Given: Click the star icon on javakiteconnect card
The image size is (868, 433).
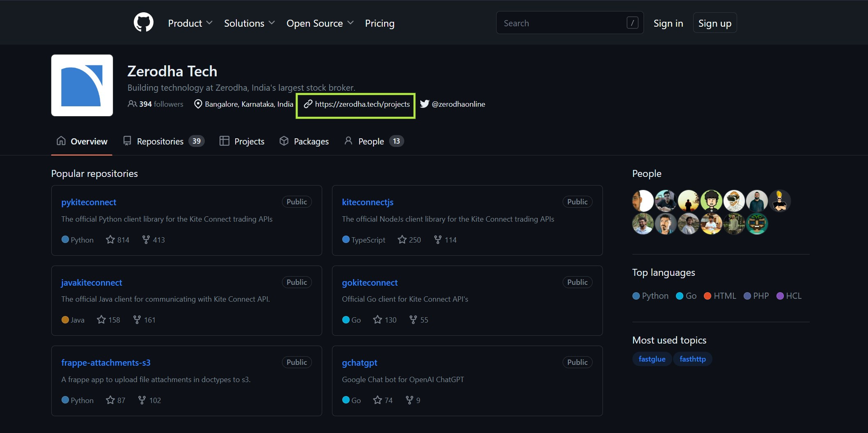Looking at the screenshot, I should click(x=101, y=319).
